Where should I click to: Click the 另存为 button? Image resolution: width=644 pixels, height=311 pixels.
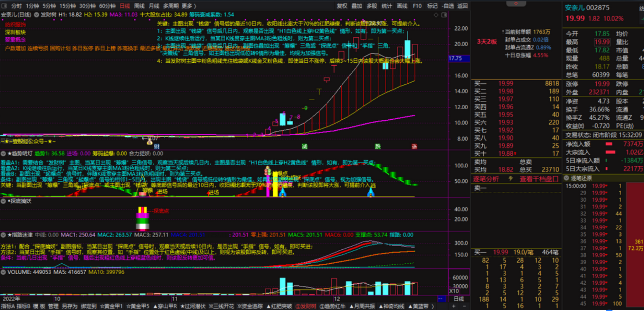tap(70, 306)
